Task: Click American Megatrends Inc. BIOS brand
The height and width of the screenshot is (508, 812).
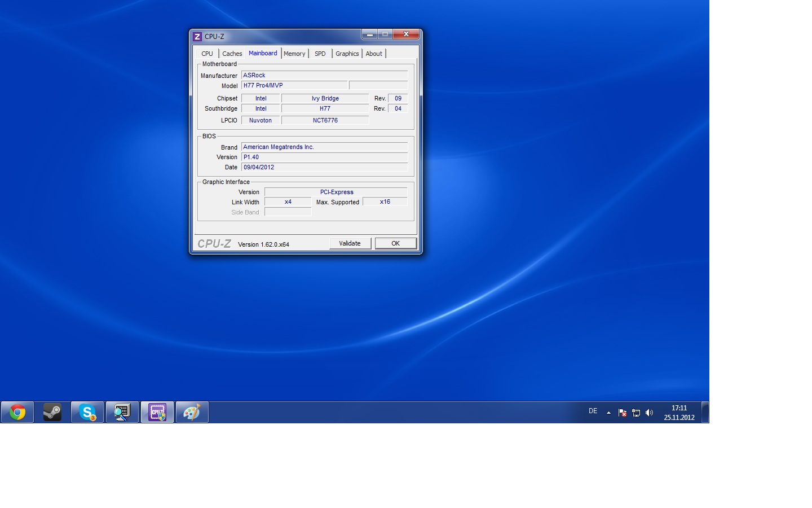Action: (324, 147)
